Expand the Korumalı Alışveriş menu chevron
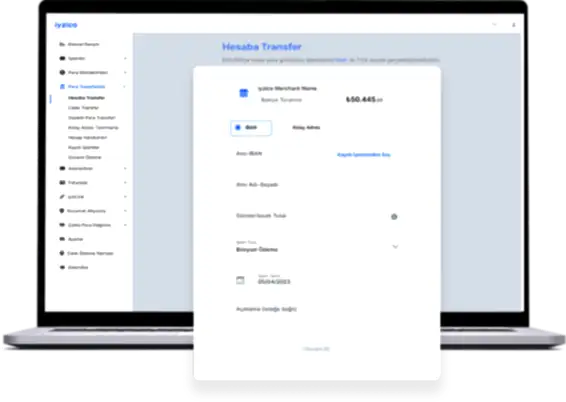Viewport: 566px width, 402px height. pyautogui.click(x=125, y=211)
